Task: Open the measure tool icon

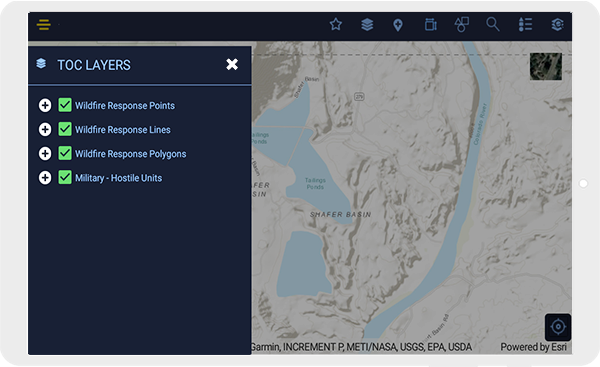Action: click(x=430, y=24)
